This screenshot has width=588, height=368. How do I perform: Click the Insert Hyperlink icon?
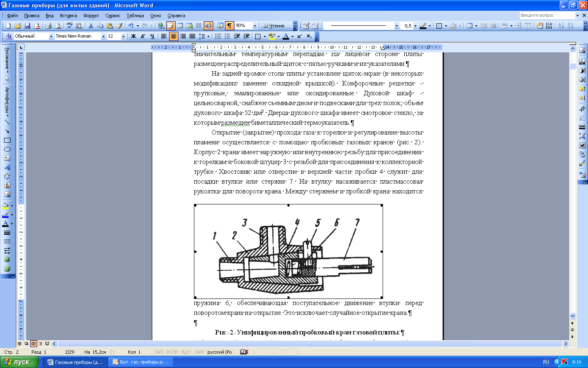pyautogui.click(x=161, y=26)
